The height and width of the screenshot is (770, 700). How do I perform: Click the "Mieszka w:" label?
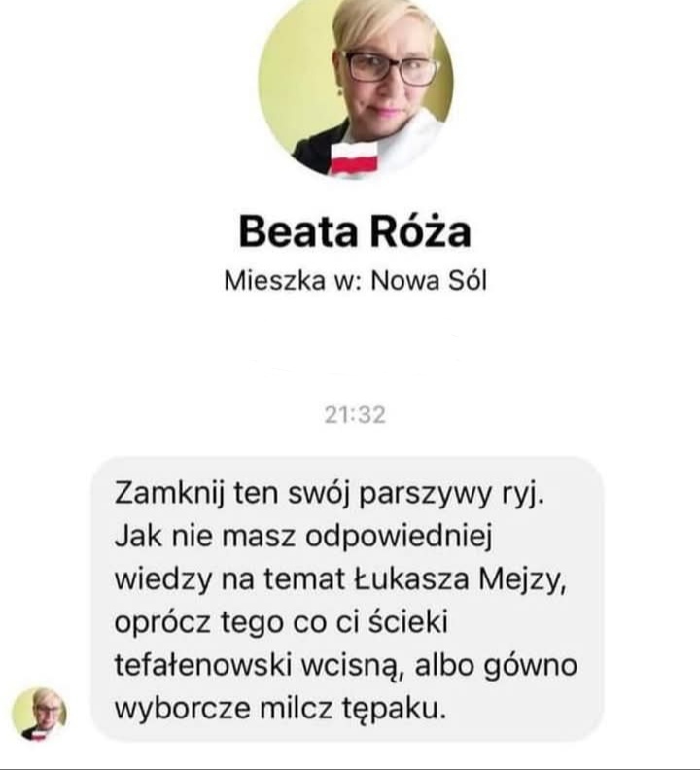point(293,281)
